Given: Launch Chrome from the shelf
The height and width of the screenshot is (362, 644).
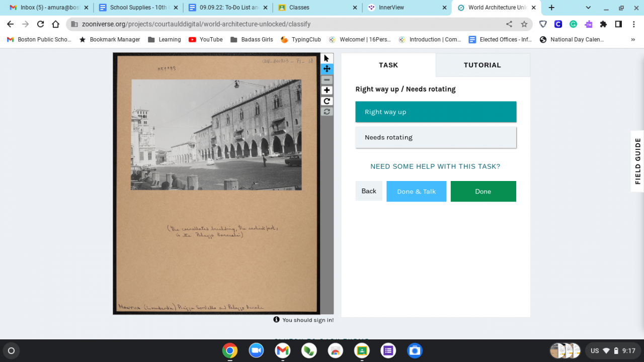Looking at the screenshot, I should point(230,350).
